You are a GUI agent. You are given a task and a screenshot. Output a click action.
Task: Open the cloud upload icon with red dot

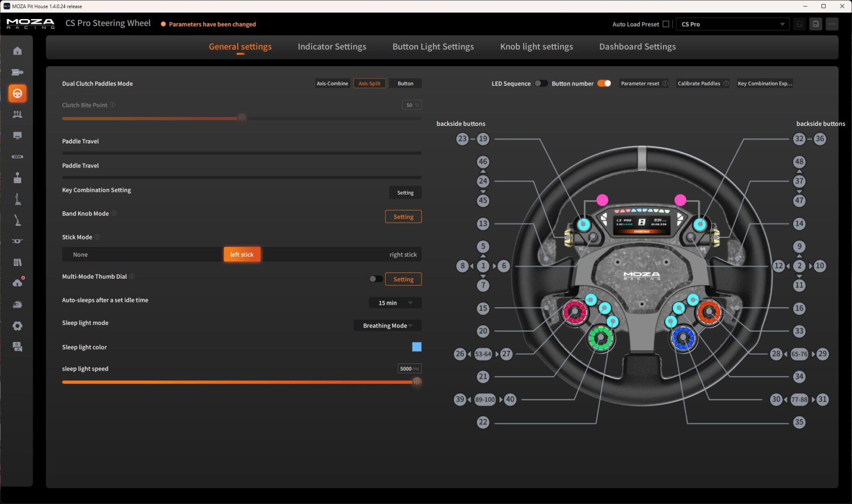(18, 283)
